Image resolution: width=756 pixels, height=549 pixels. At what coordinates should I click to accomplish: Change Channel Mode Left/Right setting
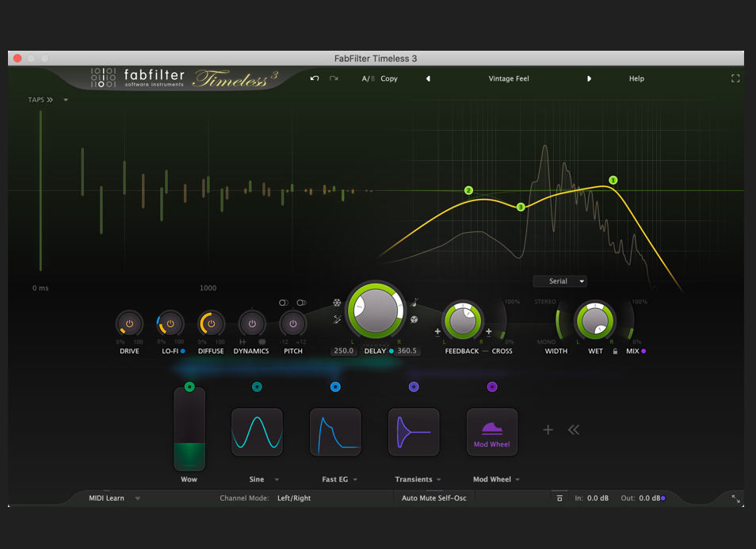click(x=294, y=498)
